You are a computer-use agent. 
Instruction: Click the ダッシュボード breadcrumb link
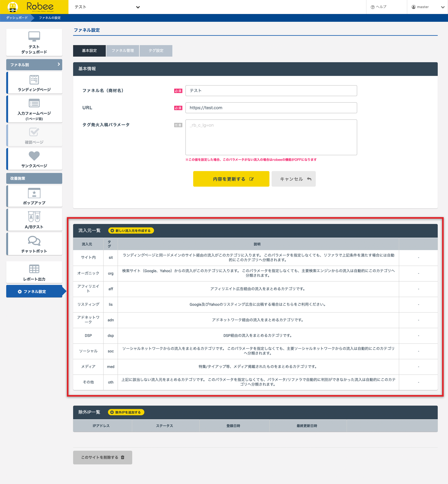[17, 18]
